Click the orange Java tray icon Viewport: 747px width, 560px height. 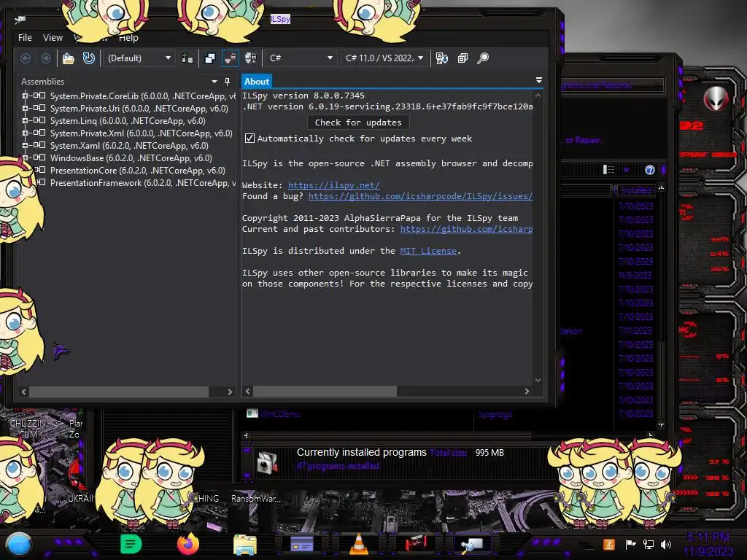click(609, 544)
